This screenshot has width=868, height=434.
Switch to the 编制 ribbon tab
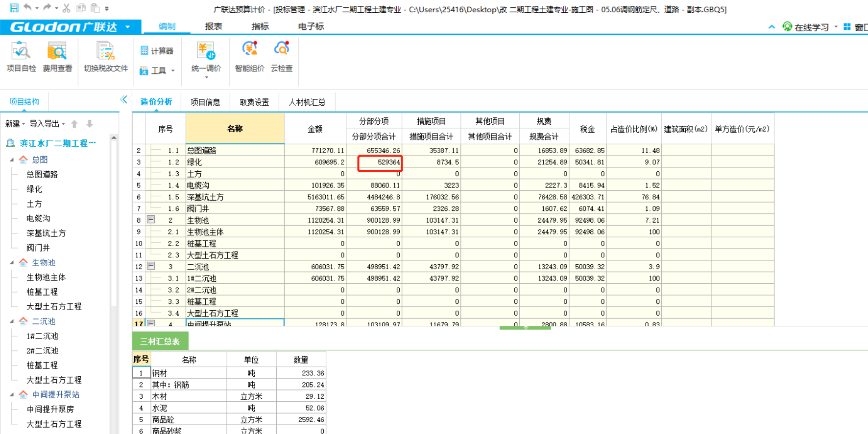click(x=167, y=26)
